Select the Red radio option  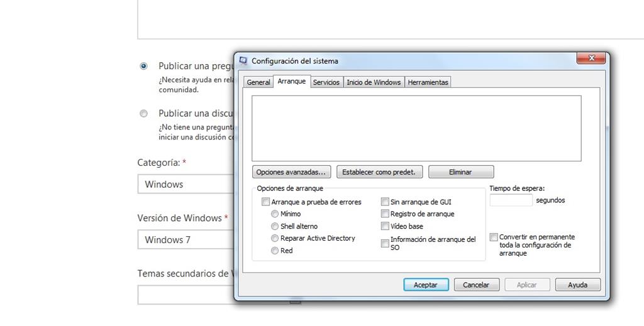[x=275, y=251]
